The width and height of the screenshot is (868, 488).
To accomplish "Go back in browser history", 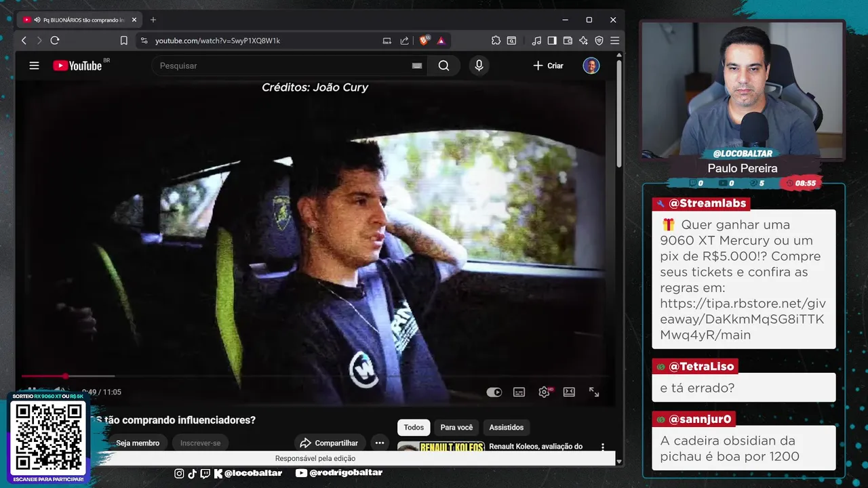I will click(x=24, y=41).
